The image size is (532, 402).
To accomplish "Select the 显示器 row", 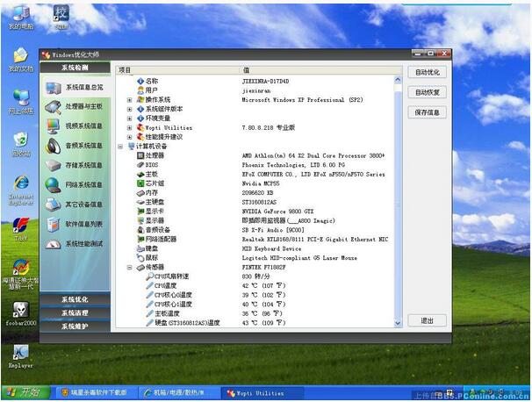I will [x=255, y=220].
